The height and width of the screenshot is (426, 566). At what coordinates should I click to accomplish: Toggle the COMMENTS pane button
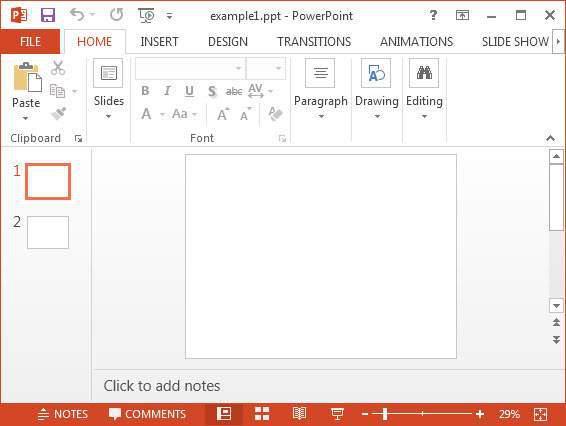point(147,414)
